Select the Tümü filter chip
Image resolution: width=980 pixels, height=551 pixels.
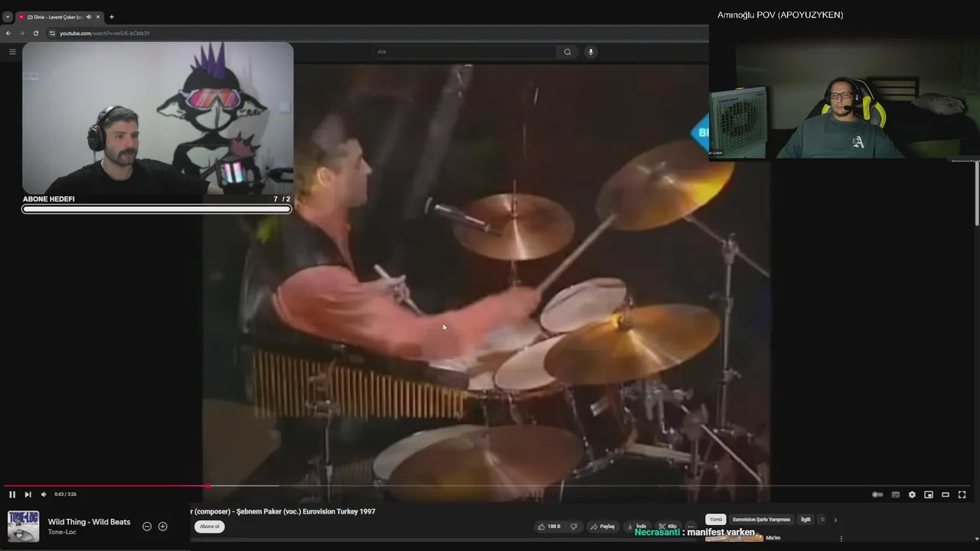click(x=715, y=520)
